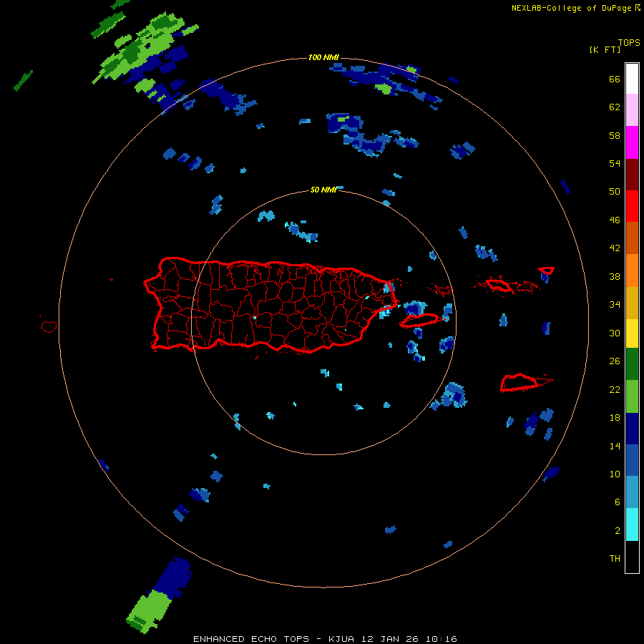Click the Vieques island outline east of Puerto Rico
Image resolution: width=644 pixels, height=644 pixels.
(x=419, y=321)
